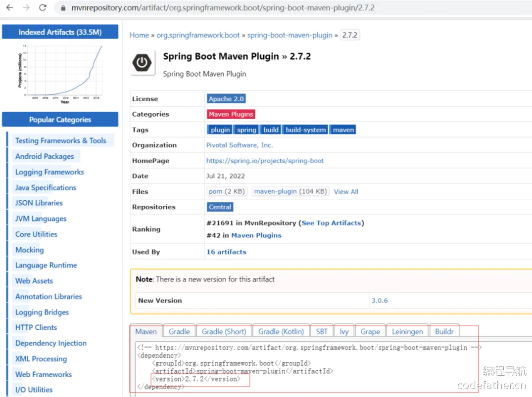Open JSON Libraries category
Image resolution: width=532 pixels, height=397 pixels.
pyautogui.click(x=39, y=203)
